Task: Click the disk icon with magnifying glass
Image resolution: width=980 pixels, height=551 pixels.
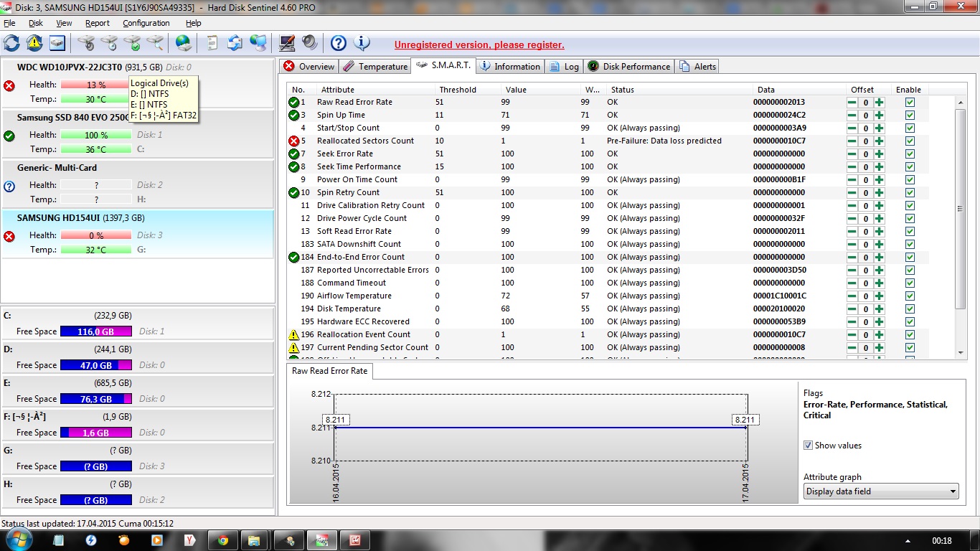Action: click(155, 43)
